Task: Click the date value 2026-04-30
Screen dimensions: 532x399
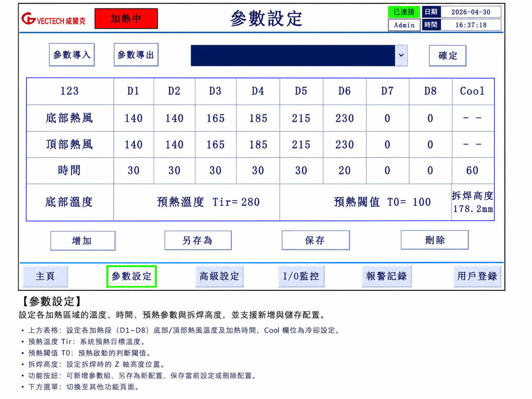Action: tap(471, 12)
